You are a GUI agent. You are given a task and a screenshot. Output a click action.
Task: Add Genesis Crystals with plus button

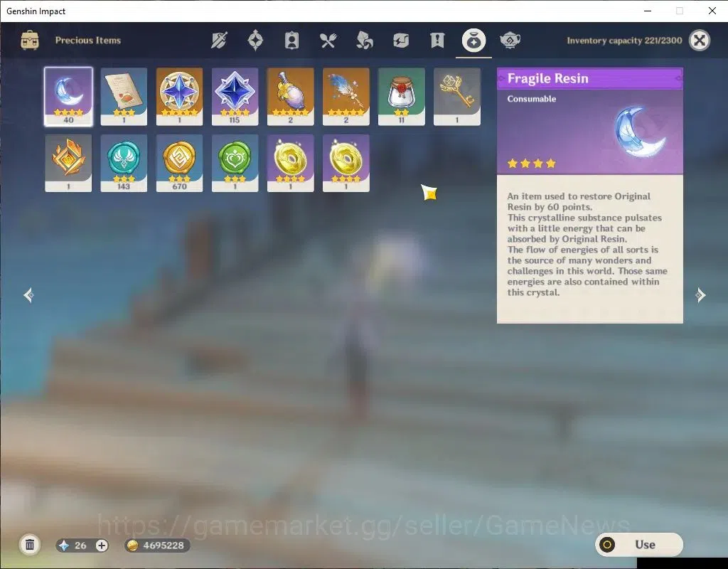coord(102,546)
